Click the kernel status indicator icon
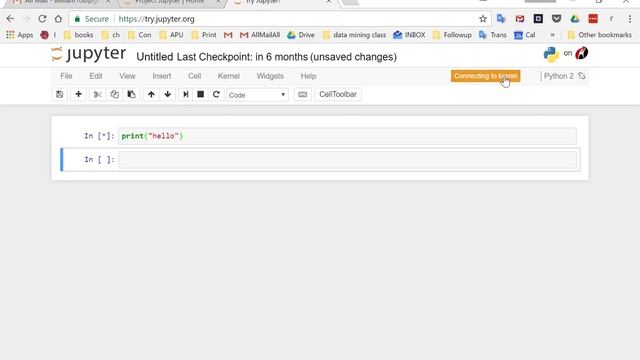Image resolution: width=640 pixels, height=360 pixels. [582, 76]
